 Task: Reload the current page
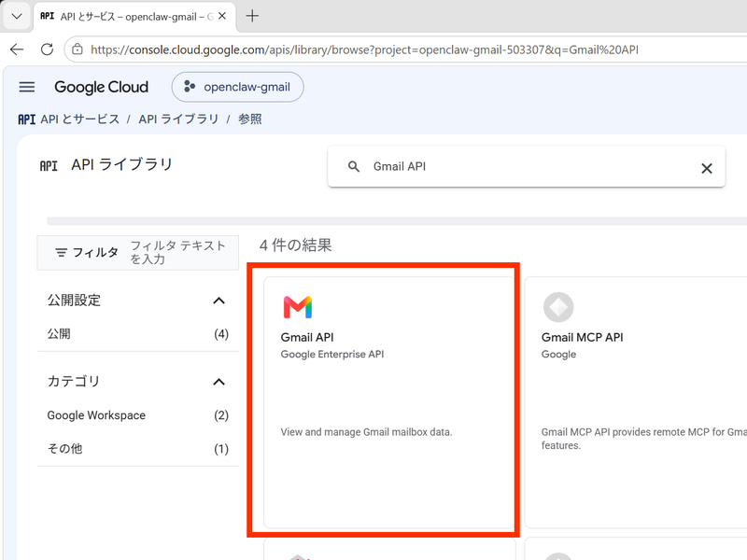click(x=47, y=49)
